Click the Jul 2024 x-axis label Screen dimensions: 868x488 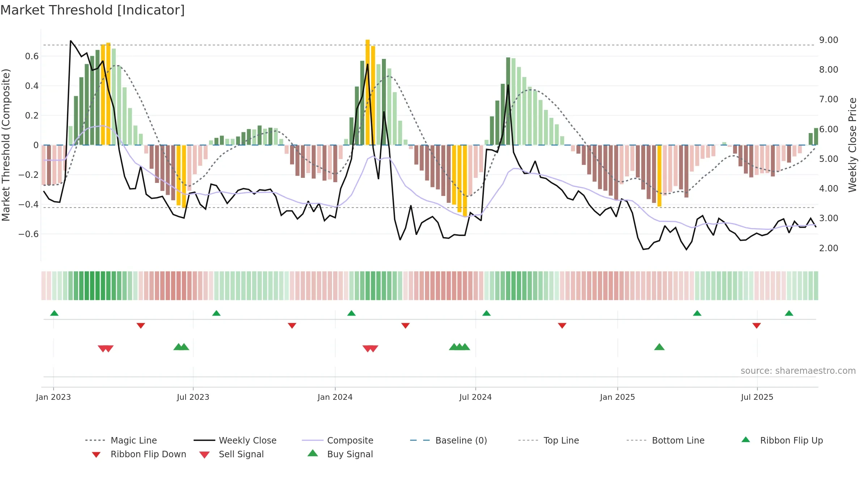[x=476, y=397]
